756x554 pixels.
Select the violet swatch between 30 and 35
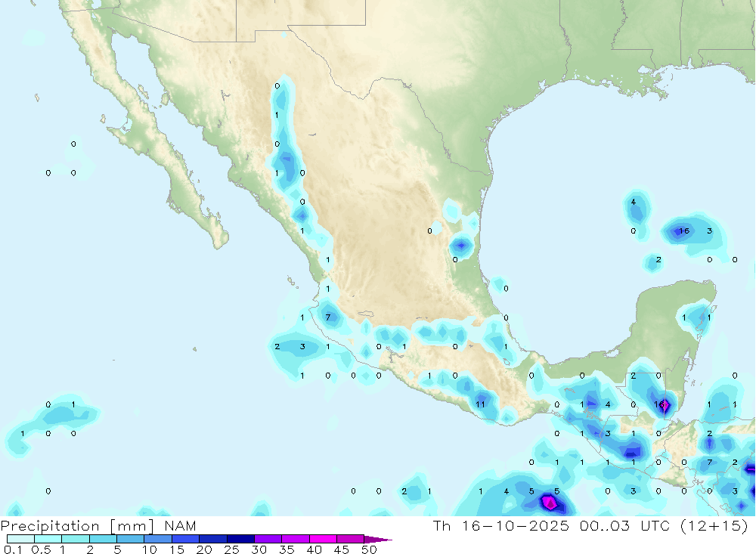pyautogui.click(x=268, y=539)
